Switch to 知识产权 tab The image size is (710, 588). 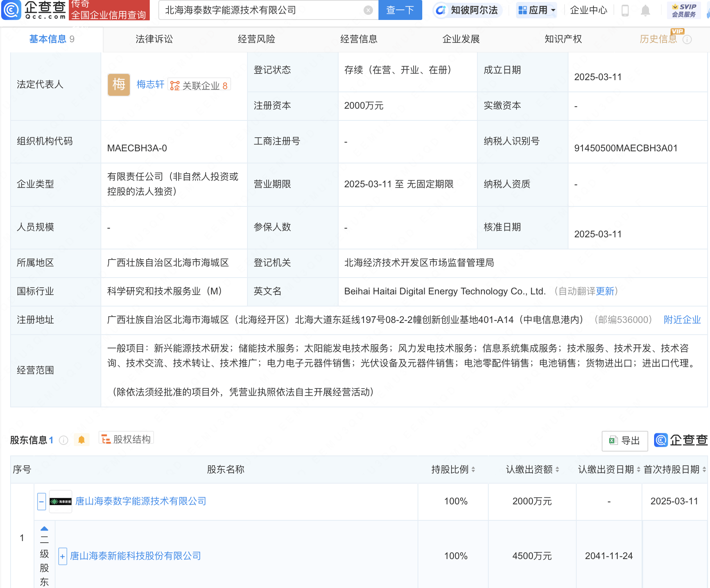click(563, 39)
